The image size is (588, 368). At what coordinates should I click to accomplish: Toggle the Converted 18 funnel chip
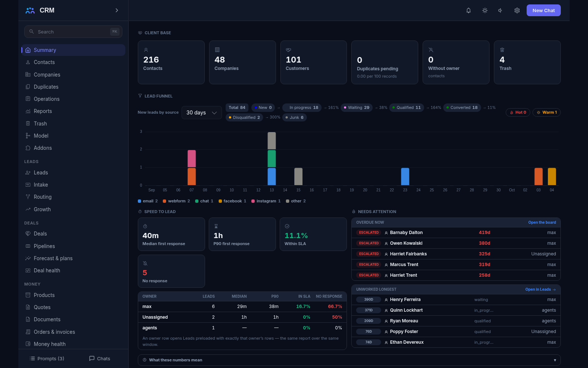click(462, 107)
